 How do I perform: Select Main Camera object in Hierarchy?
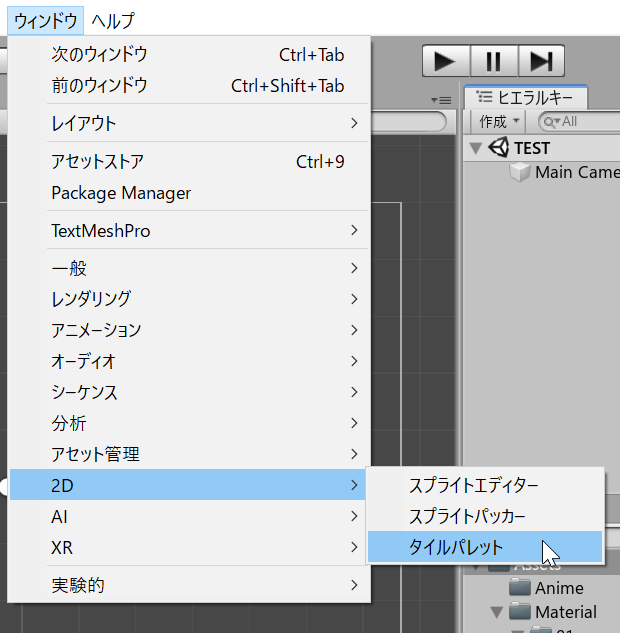click(577, 172)
